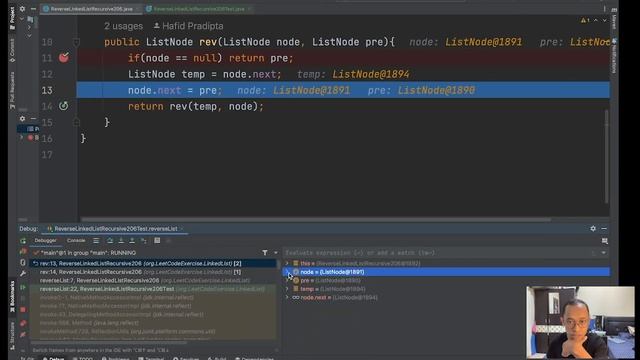The height and width of the screenshot is (360, 640).
Task: Click inline debug value ListNode@1894 on line 12
Action: (x=371, y=74)
